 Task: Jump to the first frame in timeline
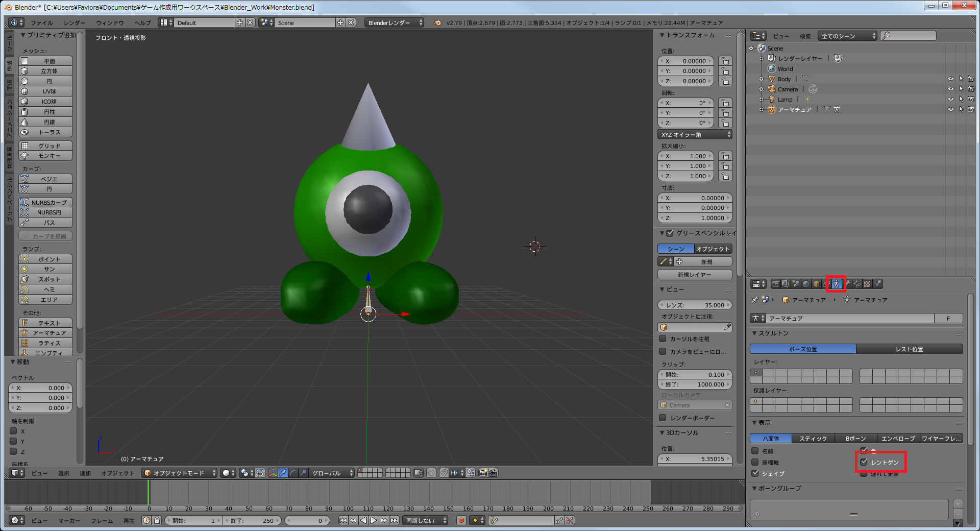343,520
